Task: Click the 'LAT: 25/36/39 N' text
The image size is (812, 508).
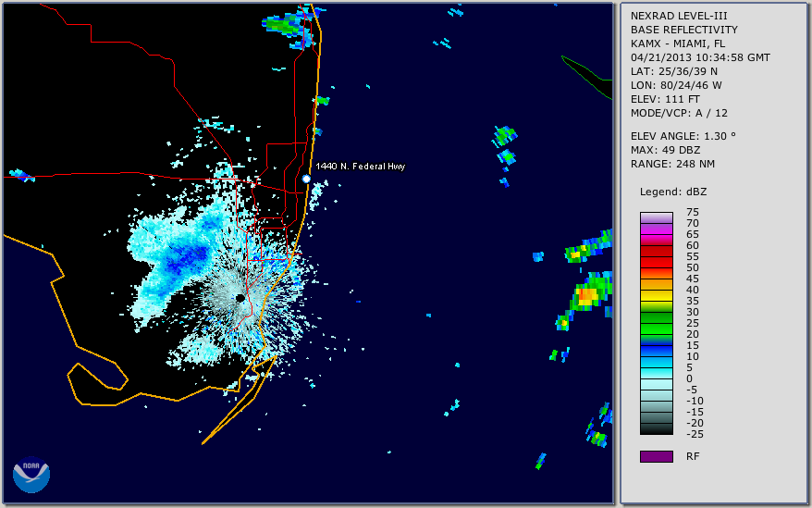Action: point(674,71)
